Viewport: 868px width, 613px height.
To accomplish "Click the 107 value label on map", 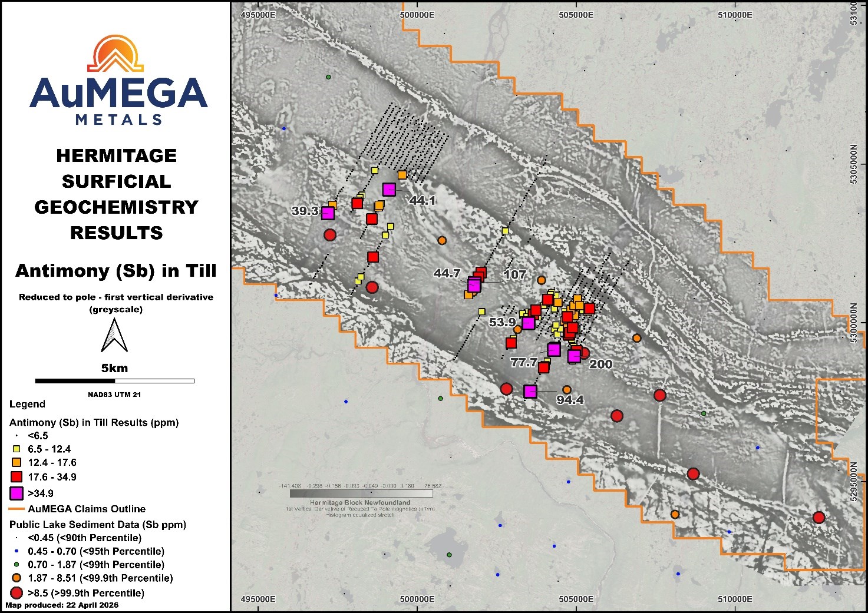I will [x=514, y=274].
